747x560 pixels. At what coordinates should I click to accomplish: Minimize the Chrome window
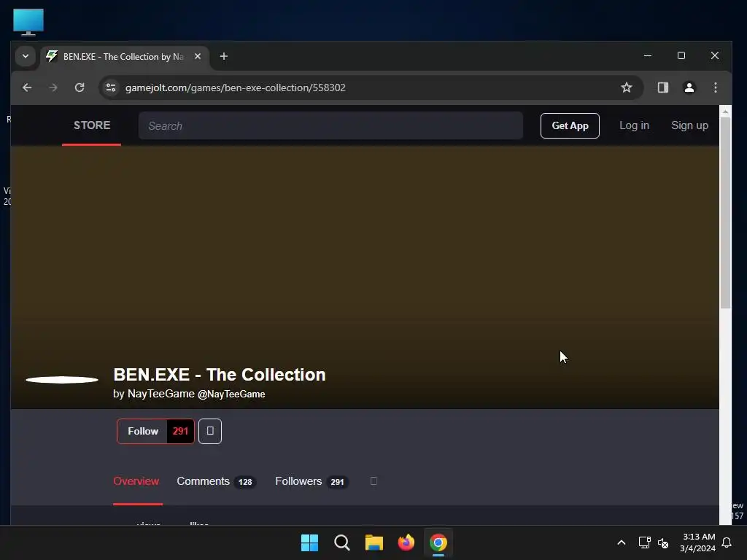(x=648, y=55)
